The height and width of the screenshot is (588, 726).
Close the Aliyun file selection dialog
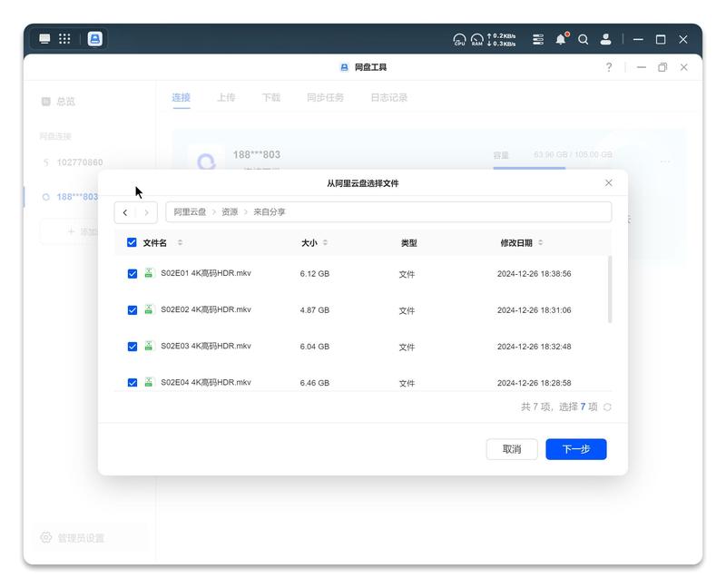coord(609,183)
